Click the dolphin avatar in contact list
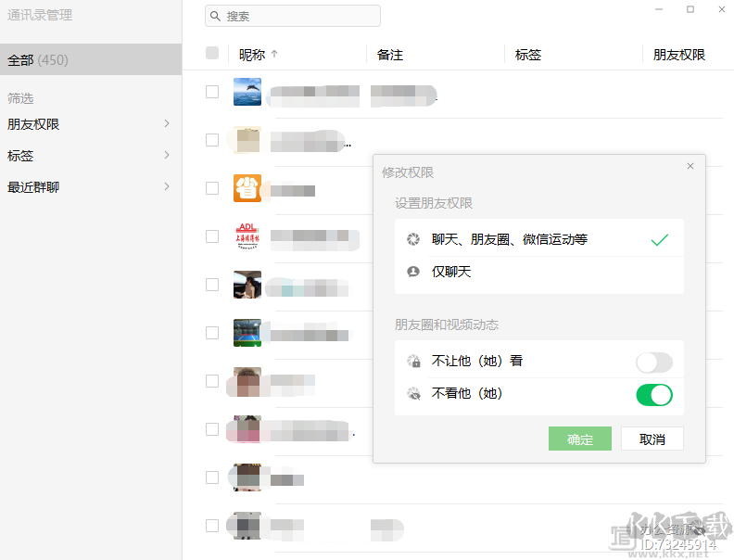The width and height of the screenshot is (734, 560). tap(247, 92)
